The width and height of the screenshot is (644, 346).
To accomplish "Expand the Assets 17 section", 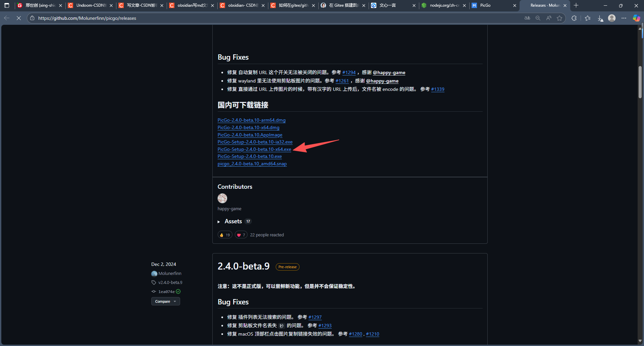I will (x=234, y=221).
